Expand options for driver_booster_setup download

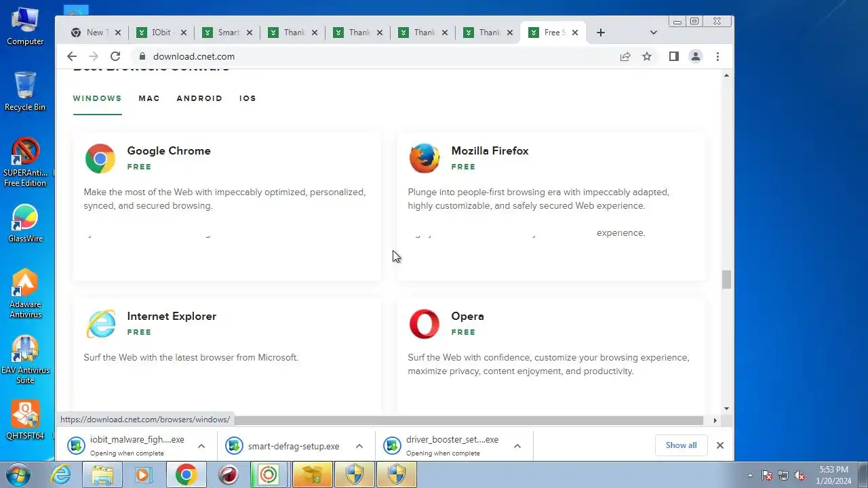[x=517, y=446]
